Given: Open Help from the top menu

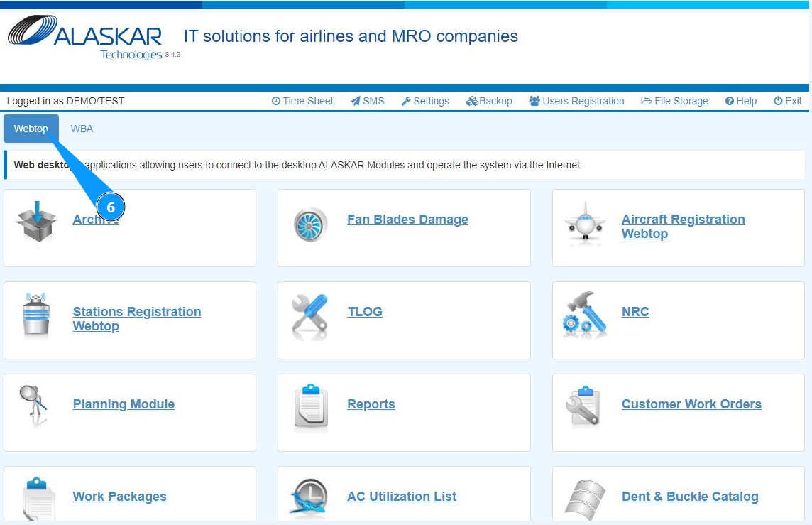Looking at the screenshot, I should (x=741, y=101).
